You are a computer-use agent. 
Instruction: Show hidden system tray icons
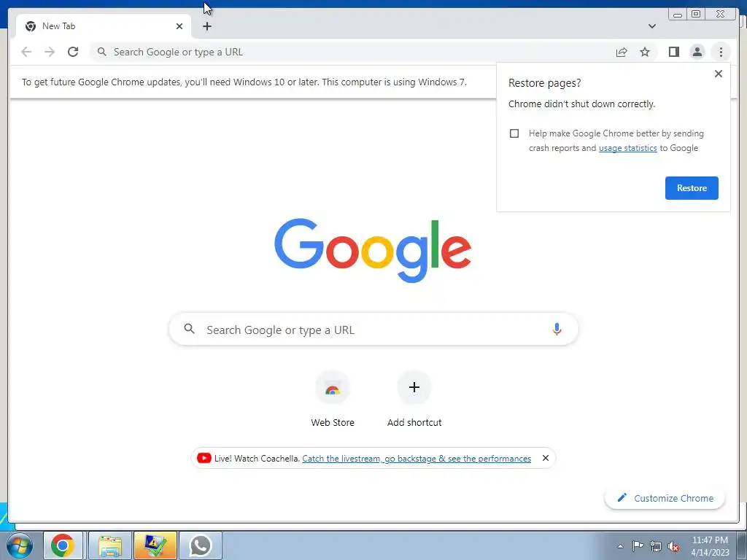[620, 546]
